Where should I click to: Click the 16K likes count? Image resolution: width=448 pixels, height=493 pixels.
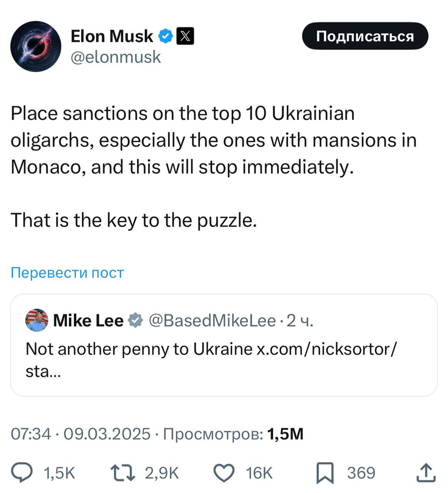pos(259,473)
